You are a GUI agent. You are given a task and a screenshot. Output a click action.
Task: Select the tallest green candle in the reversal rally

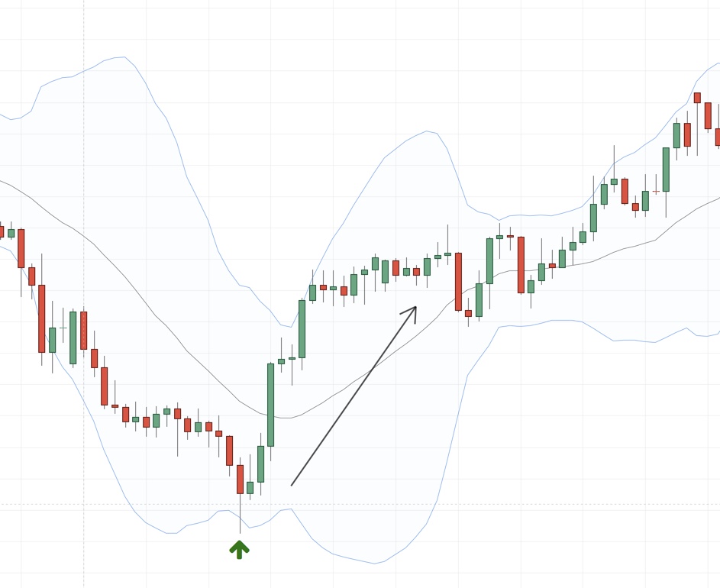click(x=270, y=405)
